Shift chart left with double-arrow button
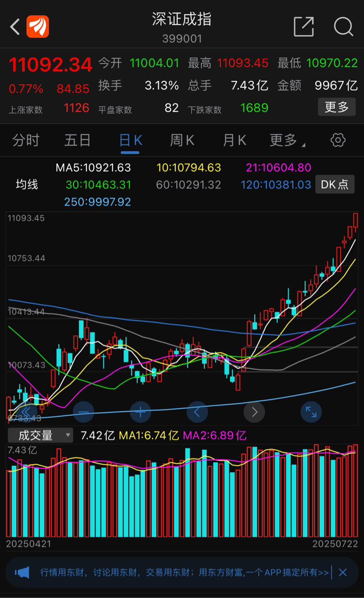The height and width of the screenshot is (598, 364). click(27, 412)
